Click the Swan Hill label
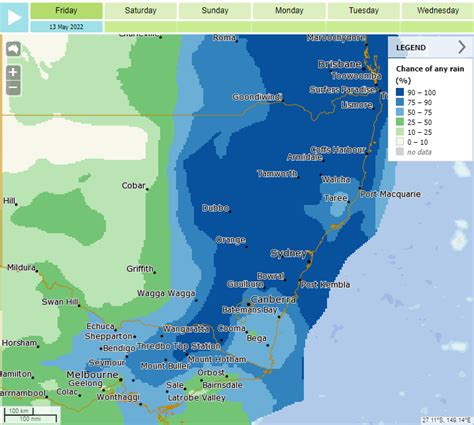This screenshot has height=425, width=474. 60,302
